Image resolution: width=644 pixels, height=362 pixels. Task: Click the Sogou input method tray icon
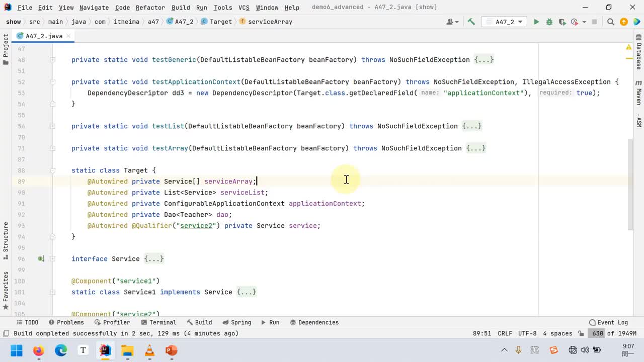click(554, 350)
